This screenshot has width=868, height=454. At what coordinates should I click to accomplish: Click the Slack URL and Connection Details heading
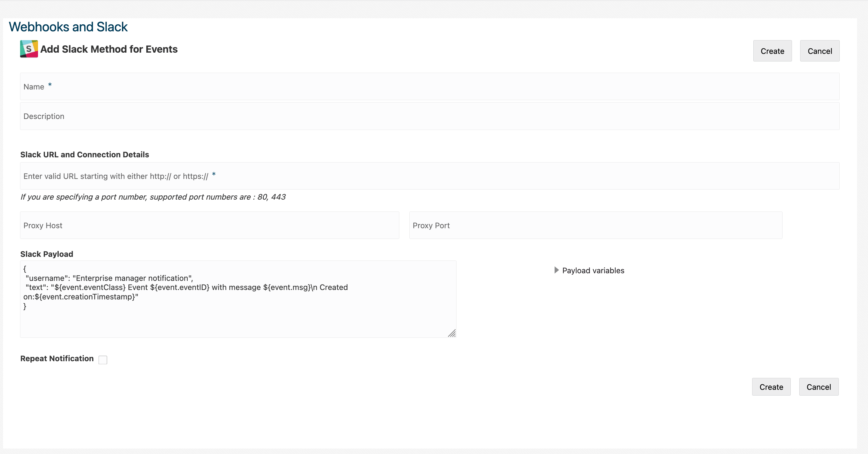pos(85,154)
